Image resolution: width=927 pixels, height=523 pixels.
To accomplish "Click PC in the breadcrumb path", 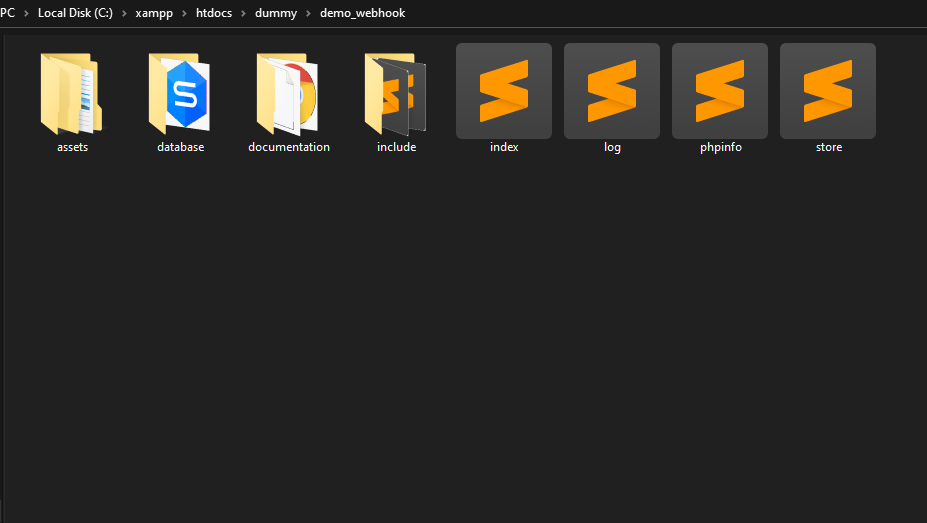I will click(x=8, y=13).
